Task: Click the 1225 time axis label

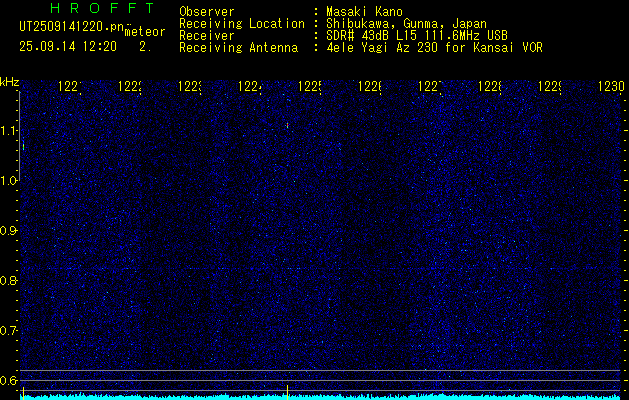Action: point(310,86)
